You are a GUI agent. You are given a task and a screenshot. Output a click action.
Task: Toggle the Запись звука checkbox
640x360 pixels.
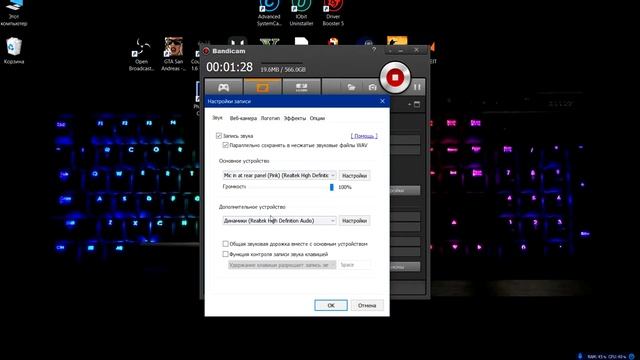[219, 136]
